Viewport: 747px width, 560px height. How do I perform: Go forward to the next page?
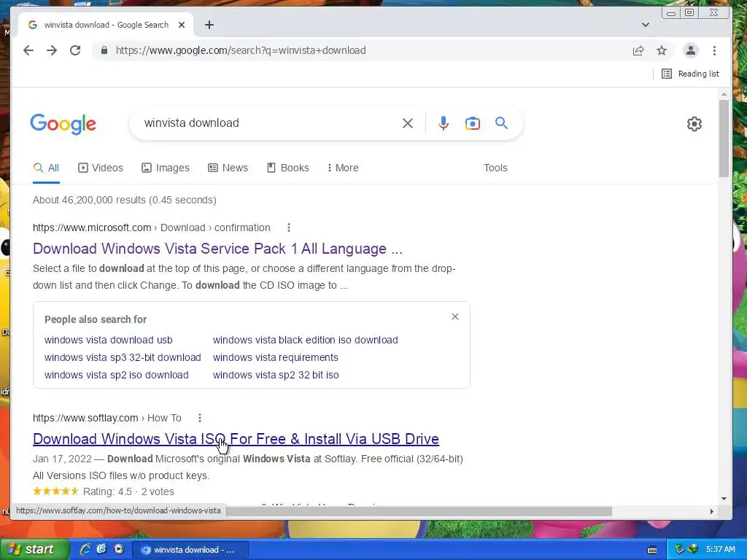(x=52, y=50)
